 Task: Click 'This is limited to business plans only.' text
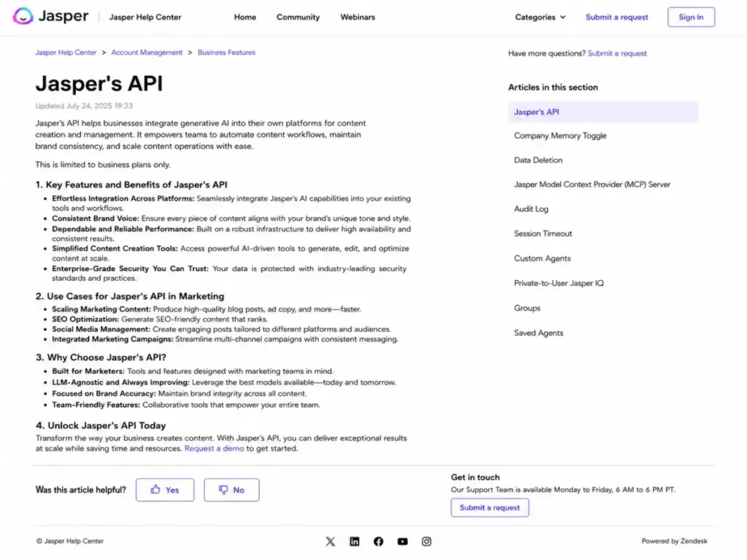pyautogui.click(x=103, y=165)
